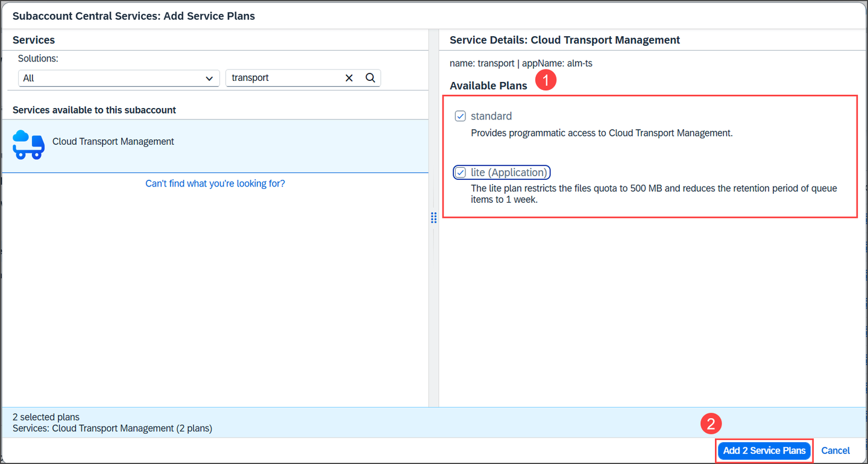This screenshot has height=464, width=868.
Task: Click "Services available to this subaccount" heading
Action: point(95,110)
